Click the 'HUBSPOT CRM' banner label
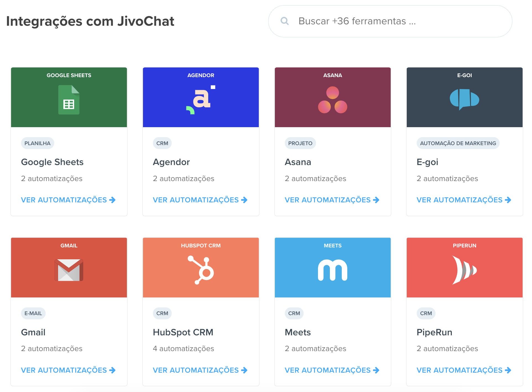Viewport: 532px width, 392px height. tap(201, 245)
